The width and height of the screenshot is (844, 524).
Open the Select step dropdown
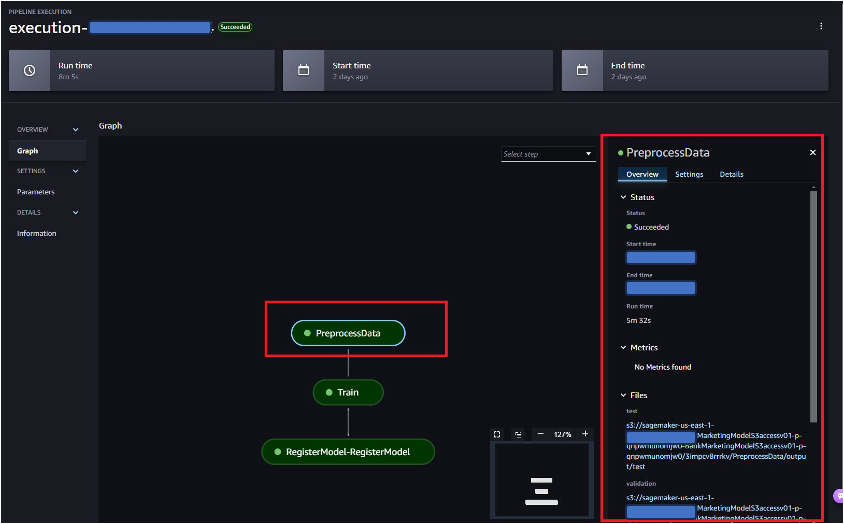click(548, 154)
